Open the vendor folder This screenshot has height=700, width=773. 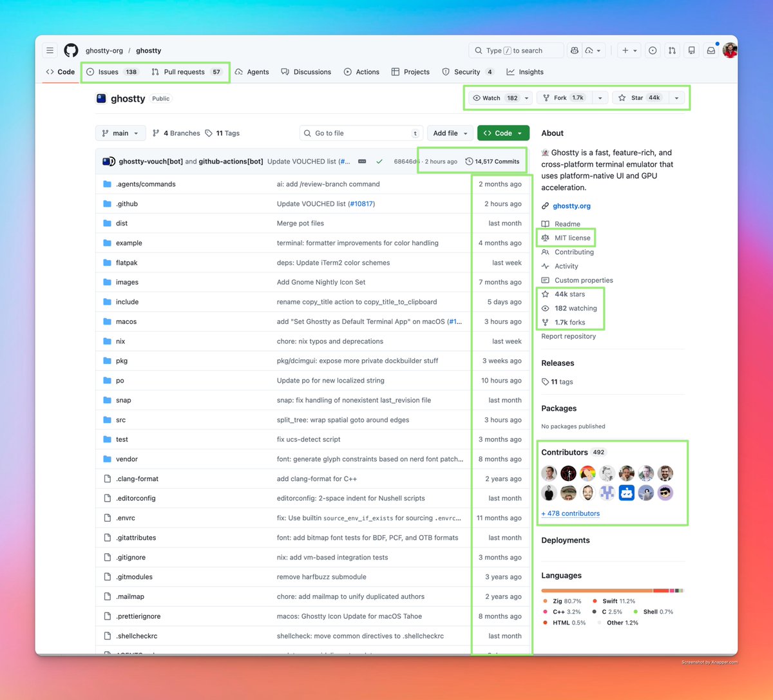127,459
